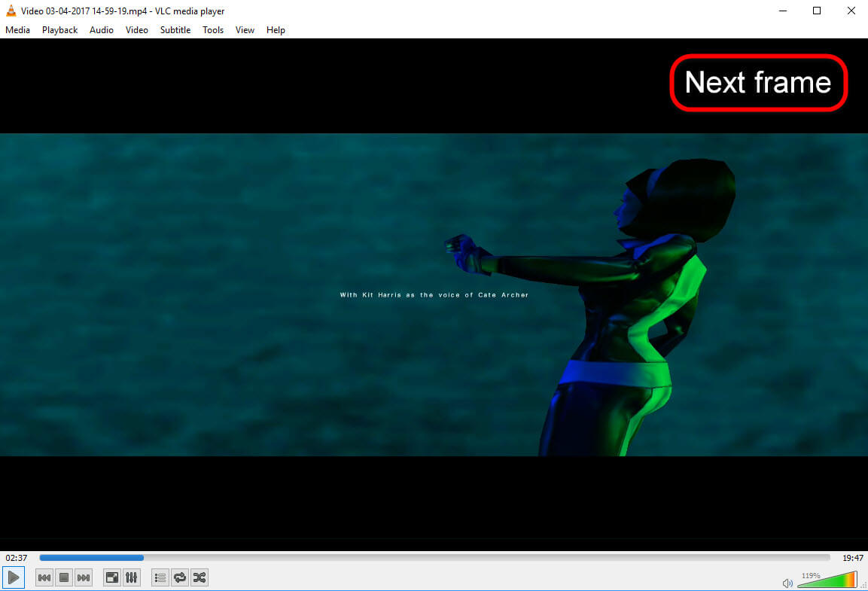Show extended settings equalizer panel
Screen dimensions: 868x591
[x=131, y=577]
